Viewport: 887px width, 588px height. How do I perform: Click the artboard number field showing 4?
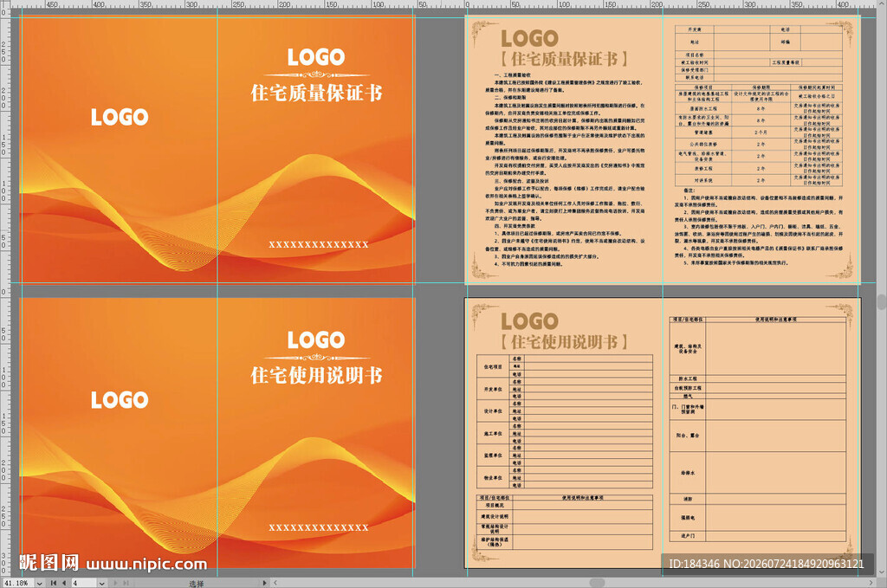pyautogui.click(x=84, y=583)
